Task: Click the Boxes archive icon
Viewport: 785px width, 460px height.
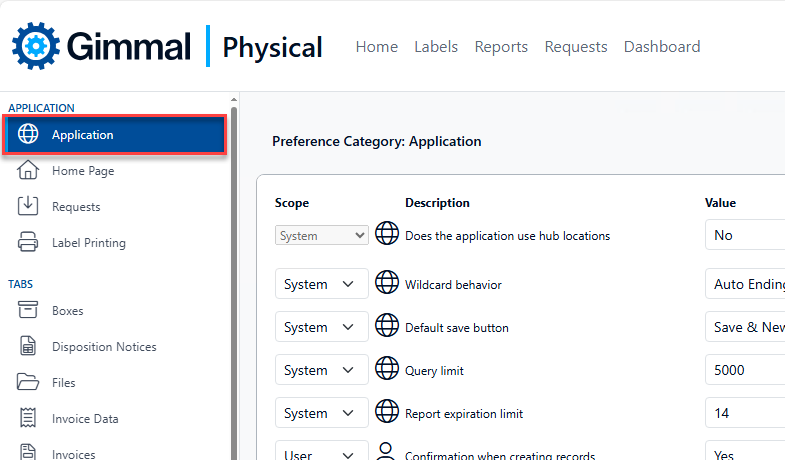Action: point(28,310)
